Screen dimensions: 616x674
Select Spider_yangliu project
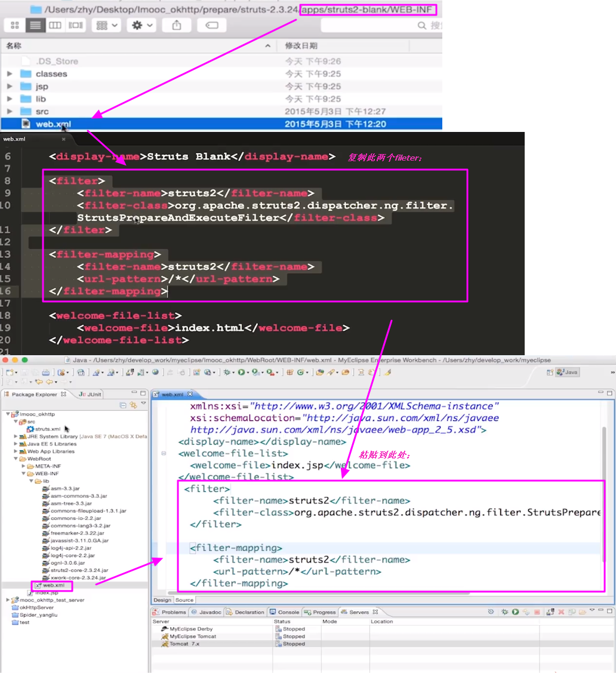point(35,615)
